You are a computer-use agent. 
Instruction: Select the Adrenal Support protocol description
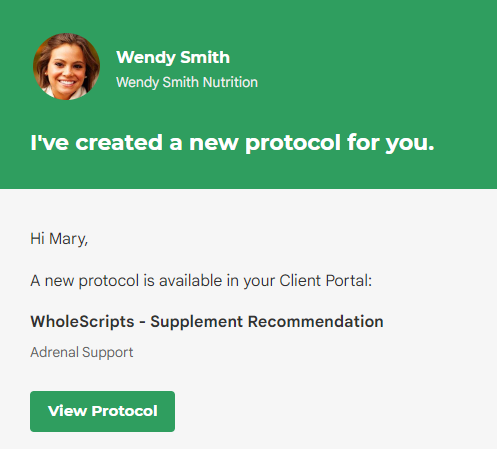(82, 353)
